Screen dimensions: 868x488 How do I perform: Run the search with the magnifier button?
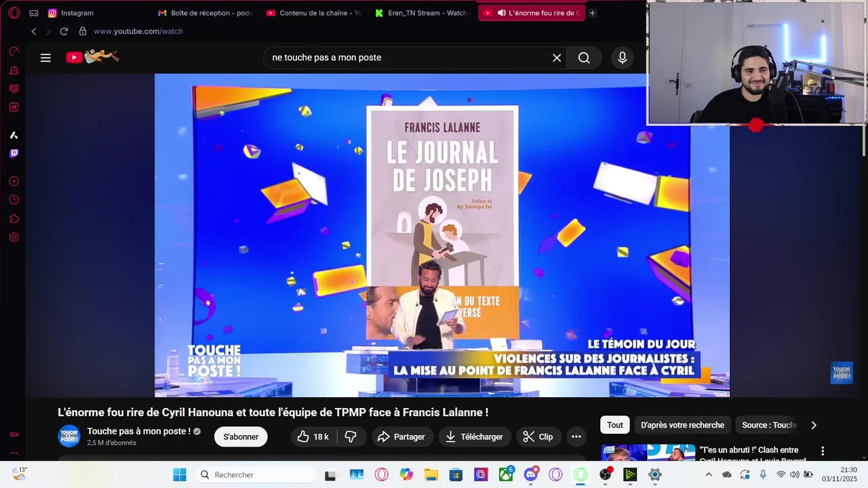(584, 58)
